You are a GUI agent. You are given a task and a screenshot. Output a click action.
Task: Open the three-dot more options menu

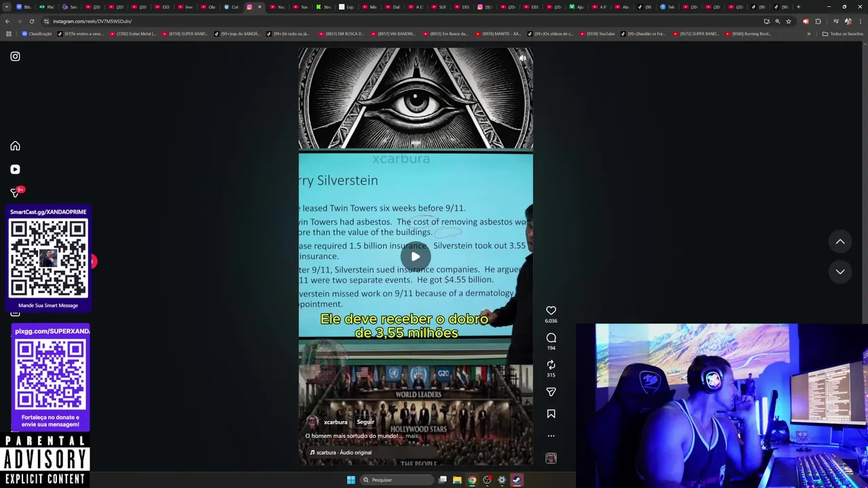551,436
